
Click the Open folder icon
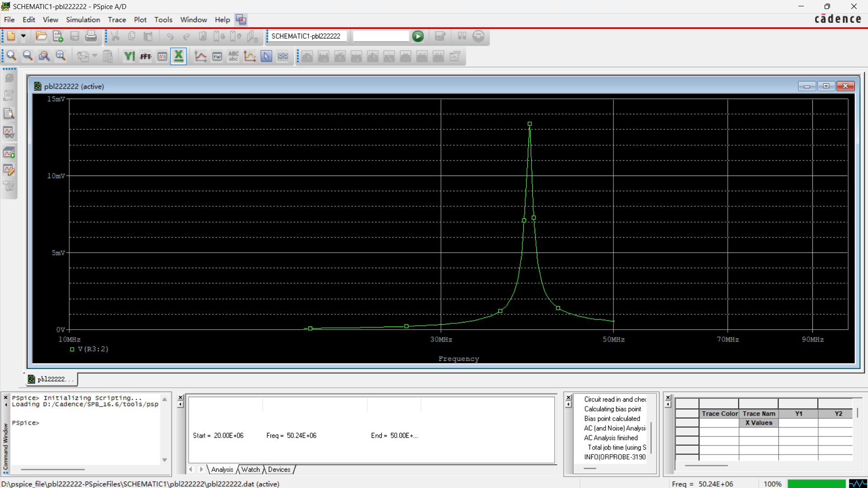coord(41,36)
